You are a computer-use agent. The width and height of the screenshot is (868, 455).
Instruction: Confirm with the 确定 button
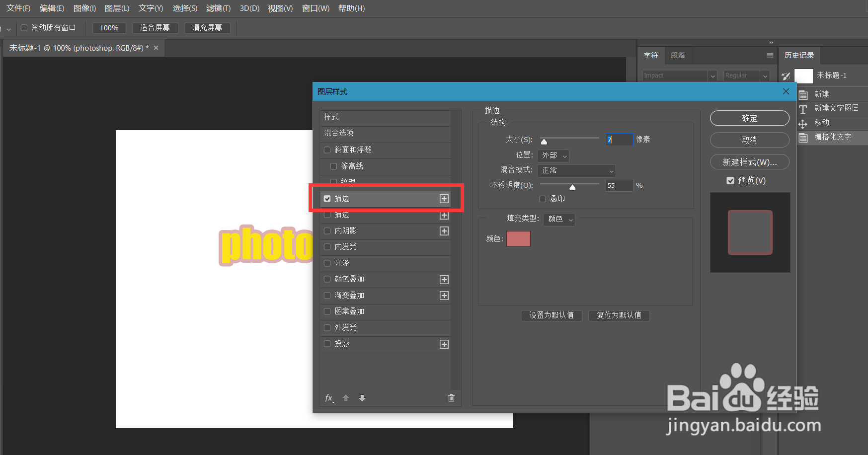tap(750, 118)
